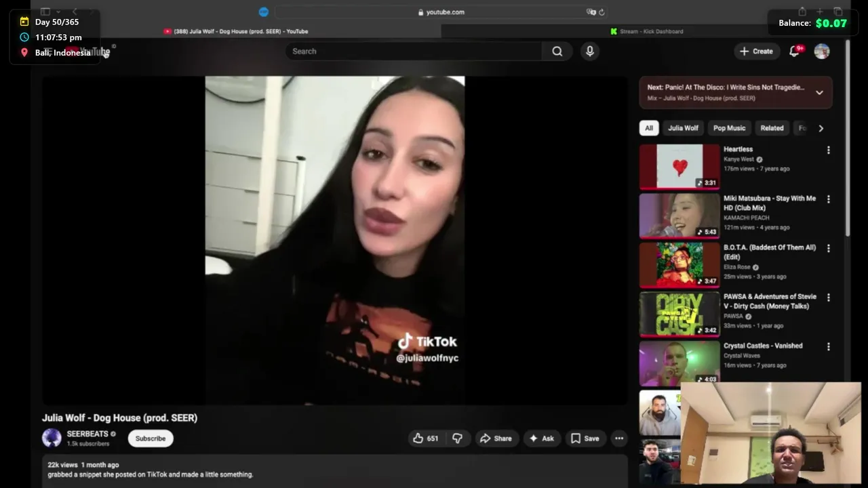Select the Related filter chip
Screen dimensions: 868x488
(772, 128)
